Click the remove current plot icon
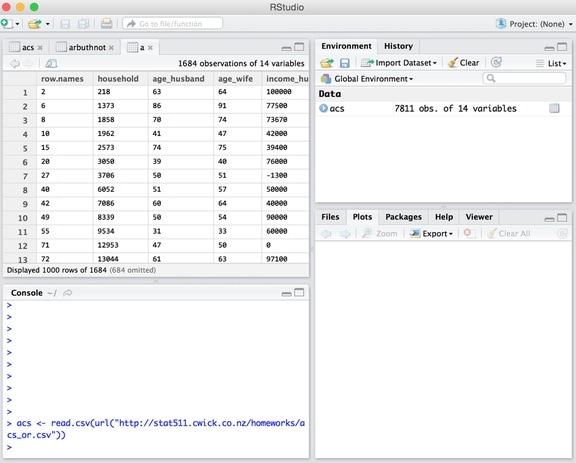576x463 pixels. (x=468, y=233)
